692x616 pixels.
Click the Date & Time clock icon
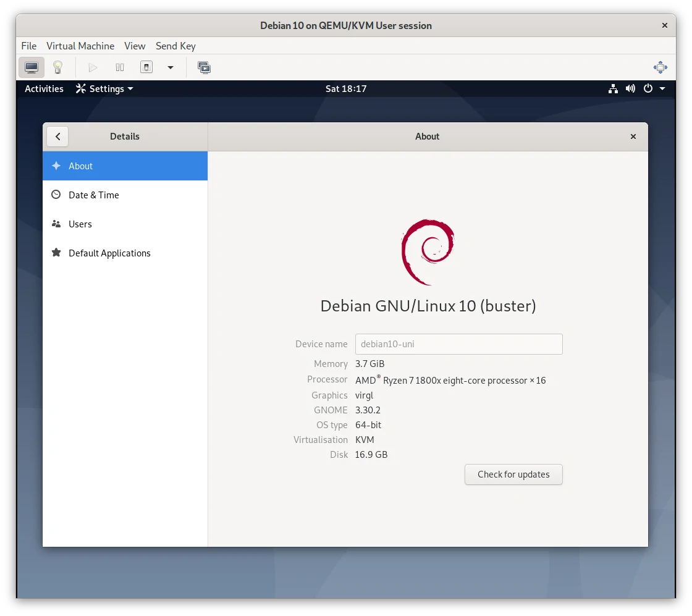[x=56, y=195]
